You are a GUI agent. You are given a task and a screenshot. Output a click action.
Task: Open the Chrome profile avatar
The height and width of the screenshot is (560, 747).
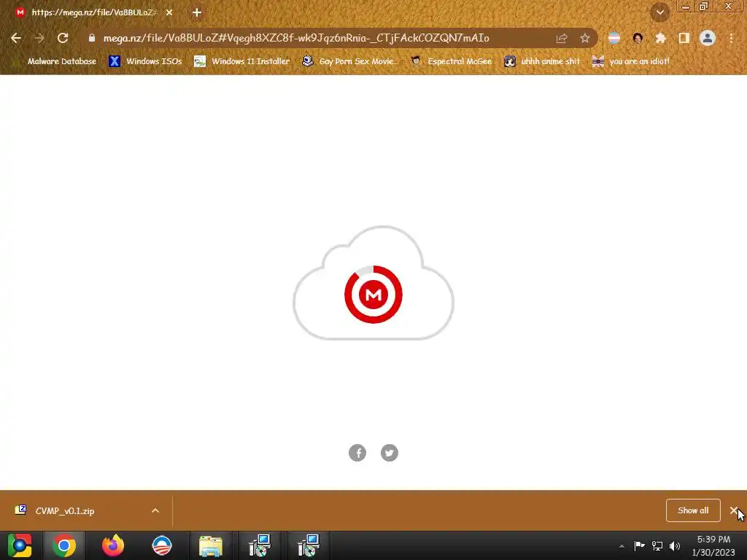[708, 38]
